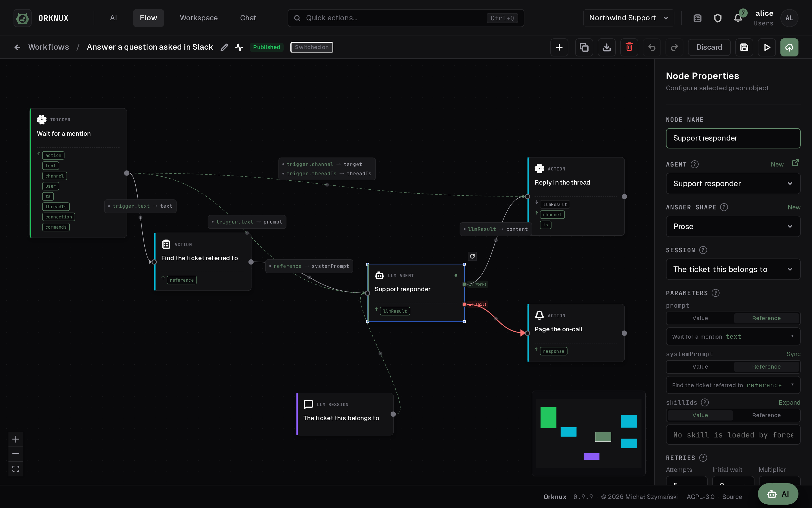Open the Agent Support responder dropdown
Image resolution: width=812 pixels, height=508 pixels.
(x=733, y=183)
